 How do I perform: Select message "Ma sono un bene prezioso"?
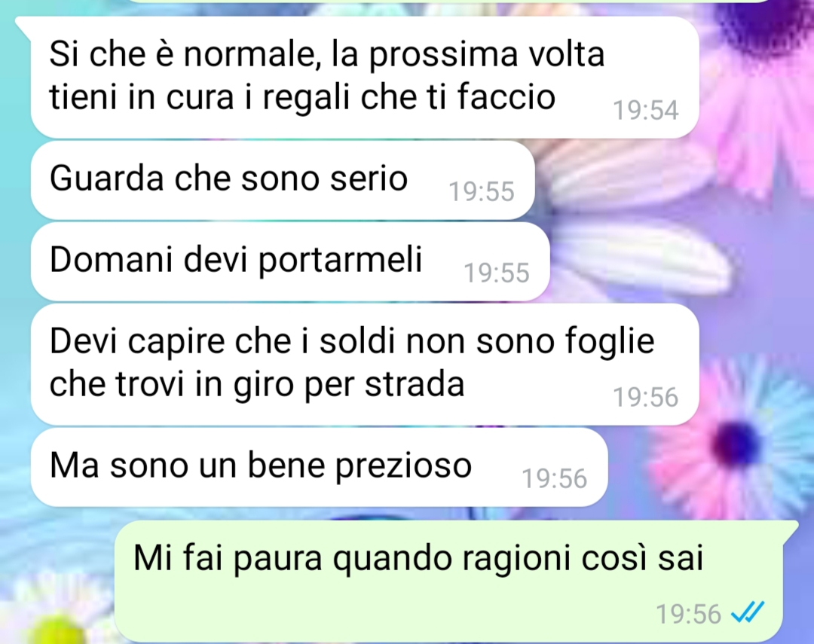click(320, 466)
